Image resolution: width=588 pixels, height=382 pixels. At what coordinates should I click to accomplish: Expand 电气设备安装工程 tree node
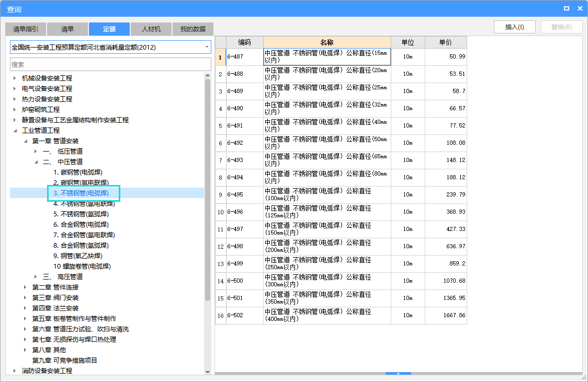tap(15, 89)
